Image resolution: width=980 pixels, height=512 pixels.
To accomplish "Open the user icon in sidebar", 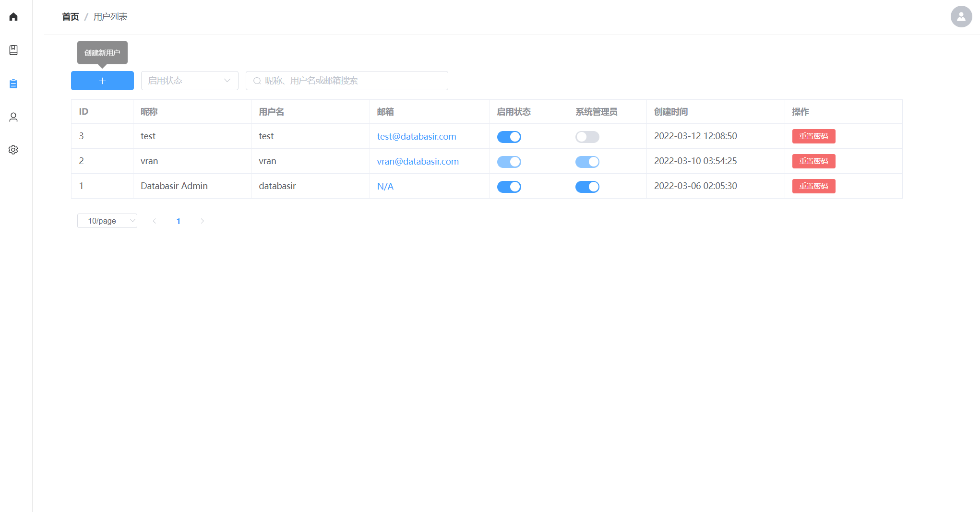I will (13, 117).
